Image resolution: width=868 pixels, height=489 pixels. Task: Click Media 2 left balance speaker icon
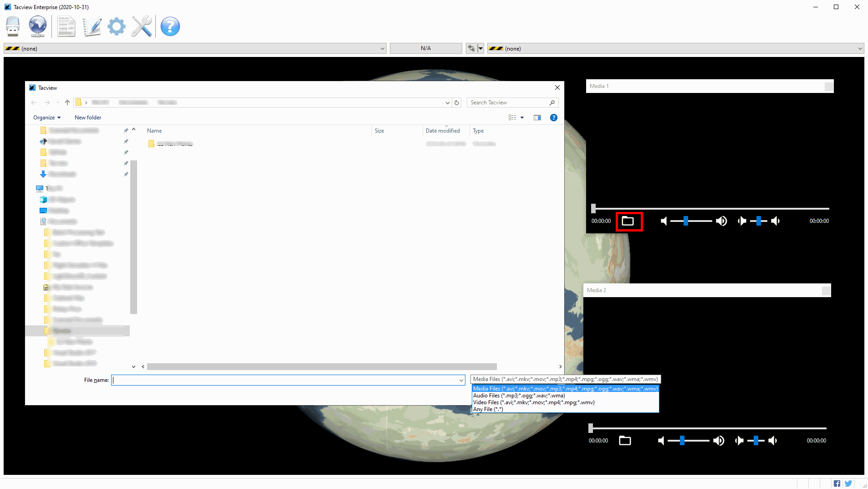point(739,441)
